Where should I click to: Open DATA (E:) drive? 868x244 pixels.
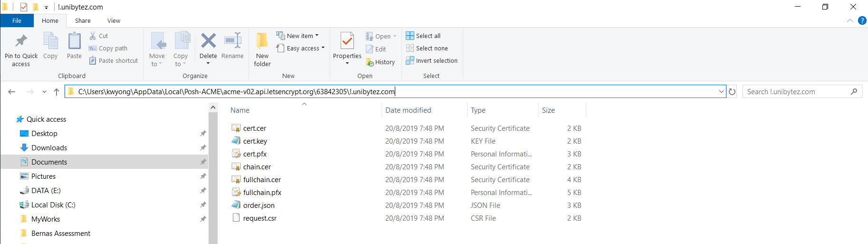coord(46,190)
